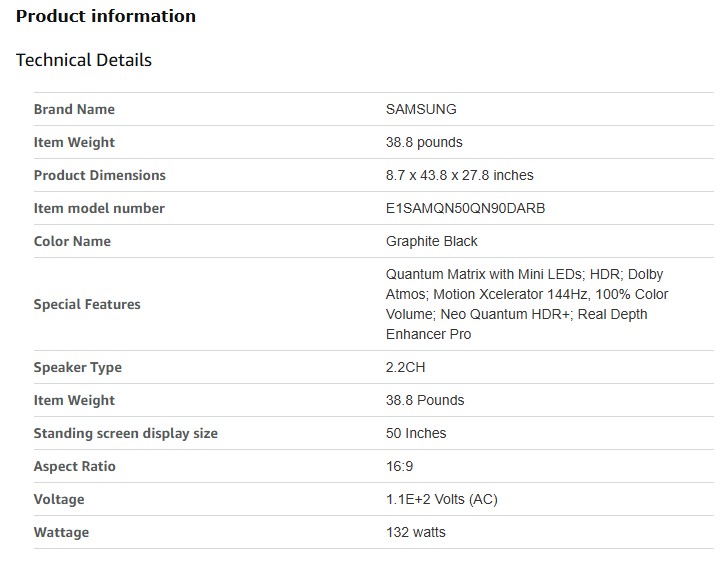The width and height of the screenshot is (720, 562).
Task: Select the 2.2CH speaker value
Action: (x=406, y=367)
